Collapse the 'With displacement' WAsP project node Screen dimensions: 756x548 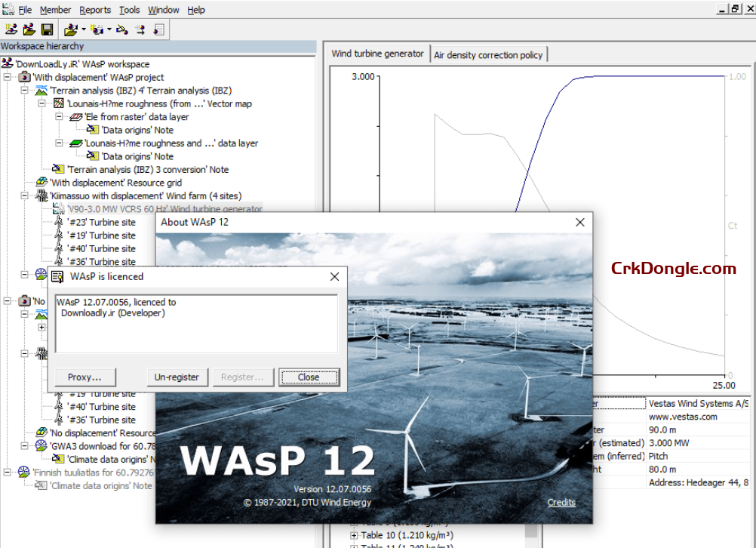[8, 76]
